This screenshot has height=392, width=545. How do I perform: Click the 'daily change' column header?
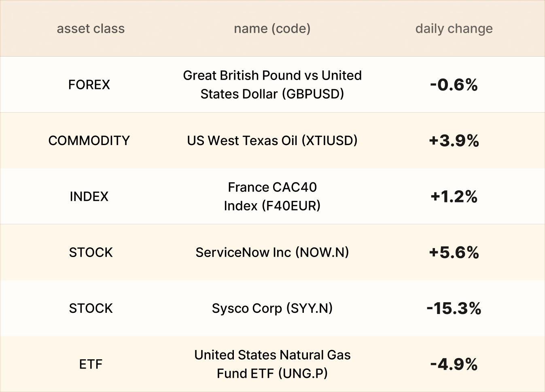pyautogui.click(x=454, y=29)
